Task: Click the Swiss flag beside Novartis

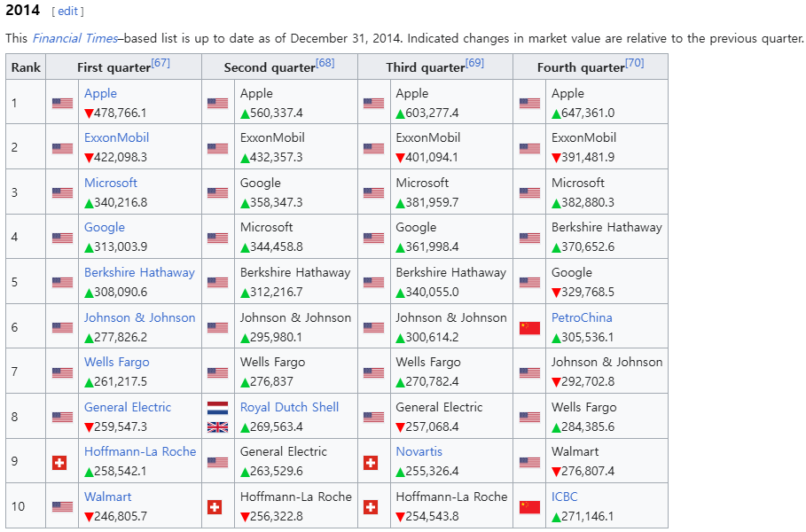Action: pyautogui.click(x=371, y=463)
